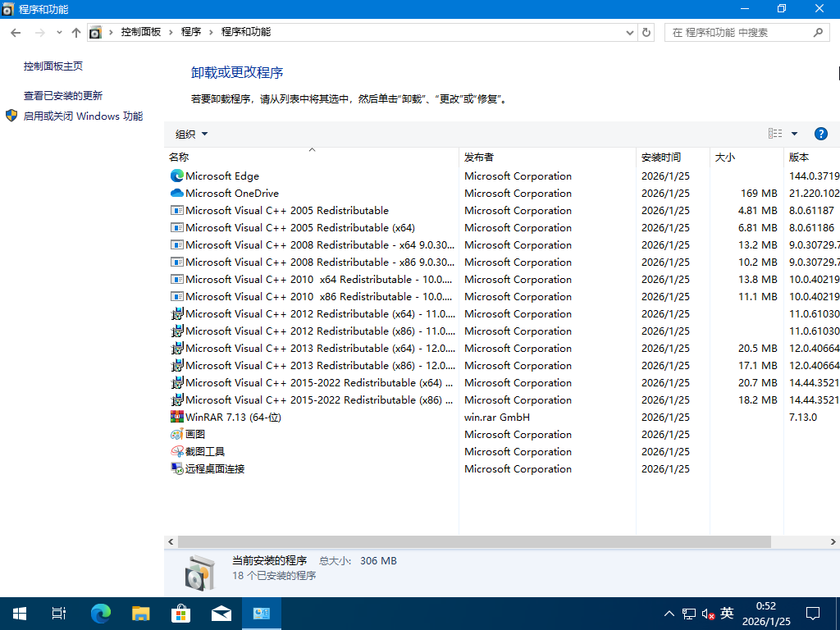Open the Mail app from the taskbar

tap(221, 613)
